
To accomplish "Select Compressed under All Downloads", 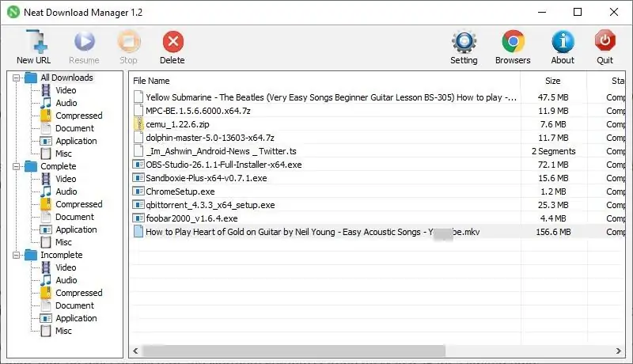I will point(78,116).
